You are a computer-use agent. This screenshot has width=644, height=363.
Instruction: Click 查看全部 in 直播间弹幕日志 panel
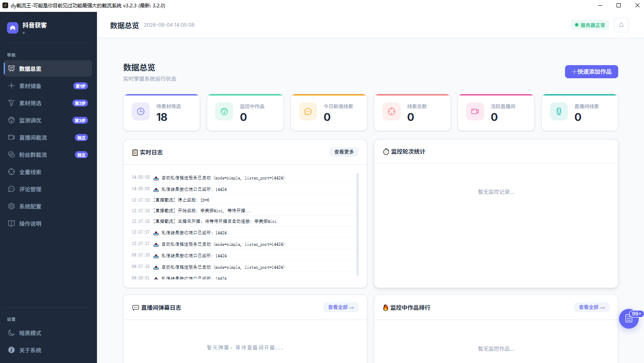tap(341, 307)
